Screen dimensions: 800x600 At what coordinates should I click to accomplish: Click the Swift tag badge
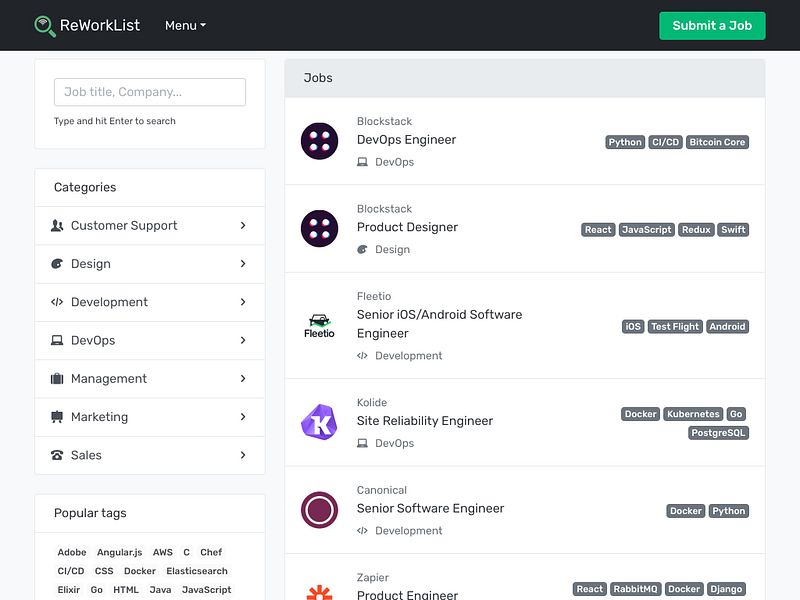point(733,230)
